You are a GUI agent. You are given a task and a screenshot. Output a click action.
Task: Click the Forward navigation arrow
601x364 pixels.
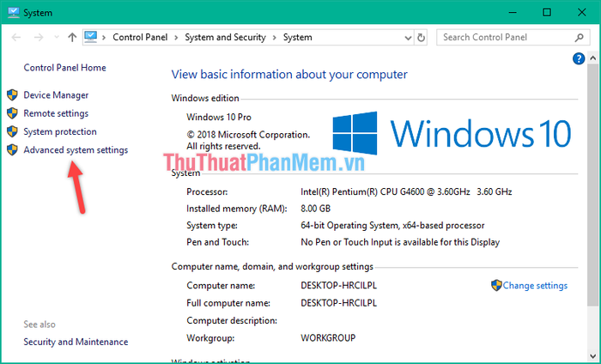tap(38, 38)
